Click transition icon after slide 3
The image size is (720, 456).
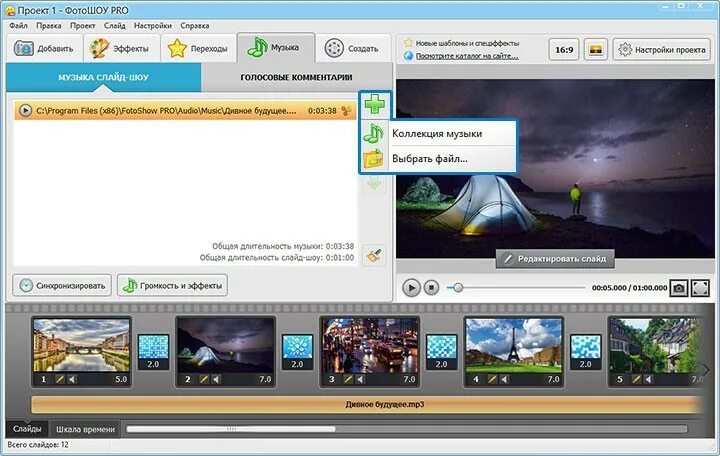(x=442, y=352)
